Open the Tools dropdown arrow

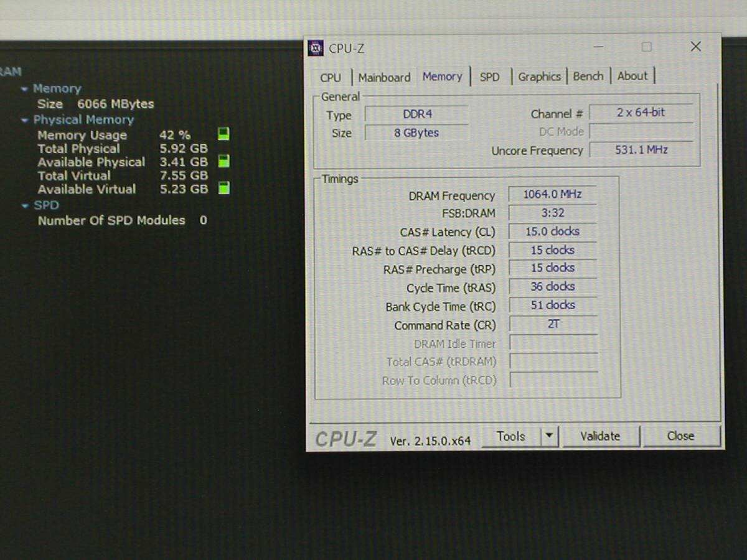point(549,436)
